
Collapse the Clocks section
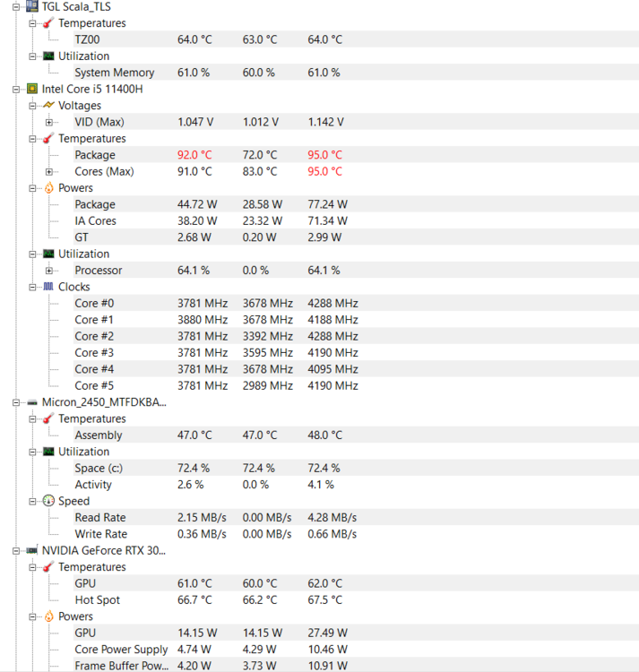tap(32, 287)
